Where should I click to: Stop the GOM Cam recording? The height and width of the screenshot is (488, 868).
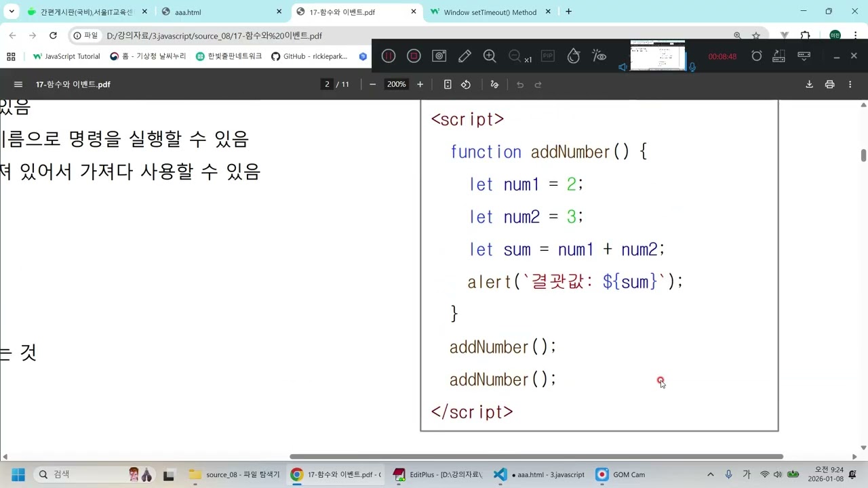click(x=414, y=56)
